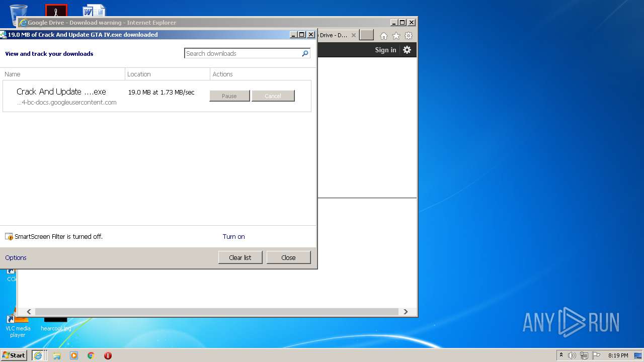The width and height of the screenshot is (644, 362).
Task: Turn on SmartScreen Filter link
Action: (x=234, y=236)
